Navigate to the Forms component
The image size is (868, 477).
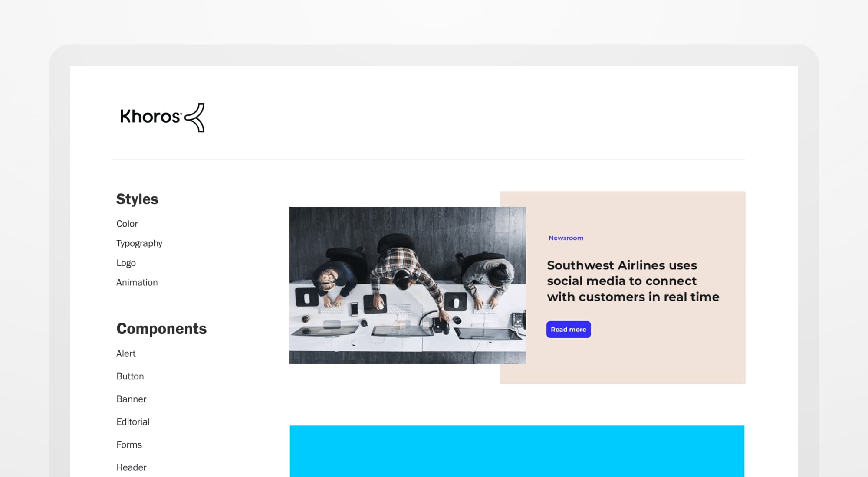(x=129, y=444)
